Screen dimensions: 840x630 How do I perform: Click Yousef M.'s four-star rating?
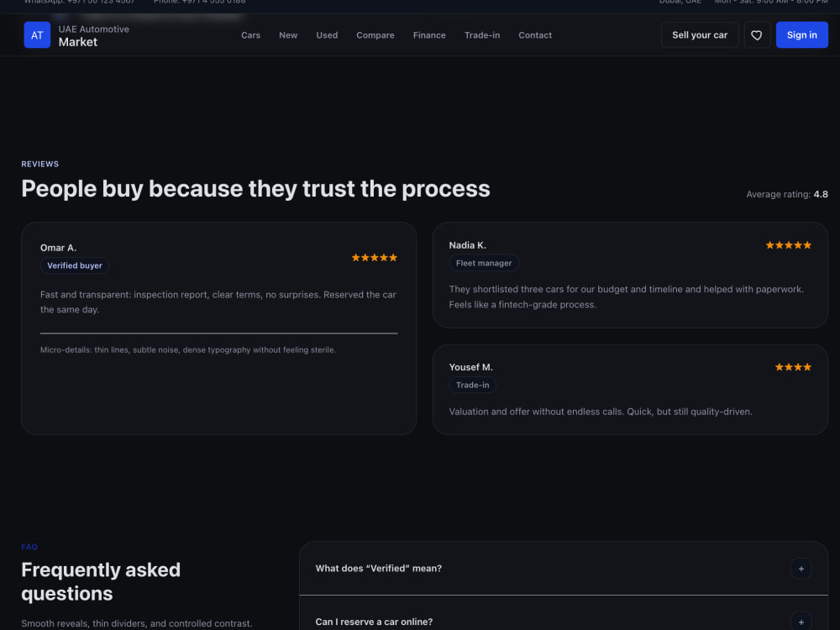tap(794, 367)
